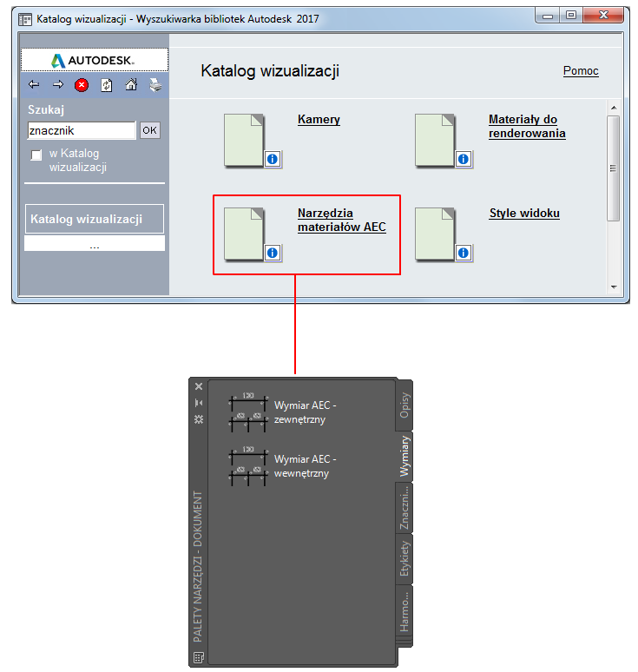
Task: Open the Style widoku link
Action: 524,213
